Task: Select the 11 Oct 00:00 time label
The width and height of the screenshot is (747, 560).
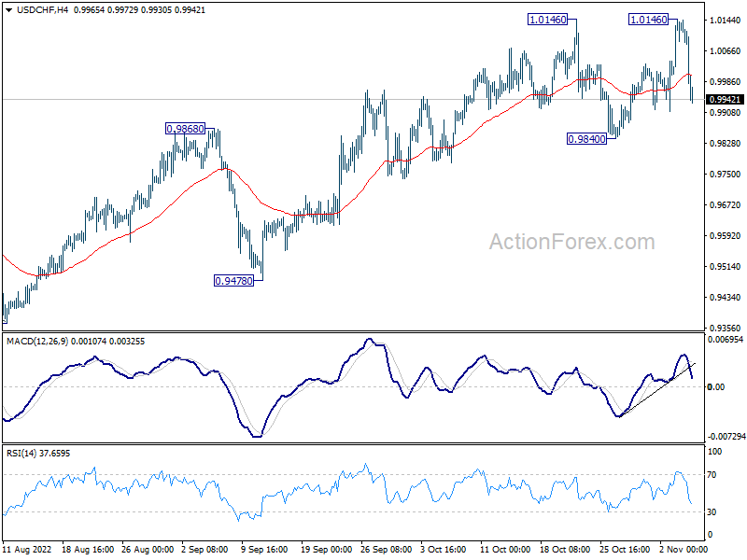Action: click(x=505, y=550)
